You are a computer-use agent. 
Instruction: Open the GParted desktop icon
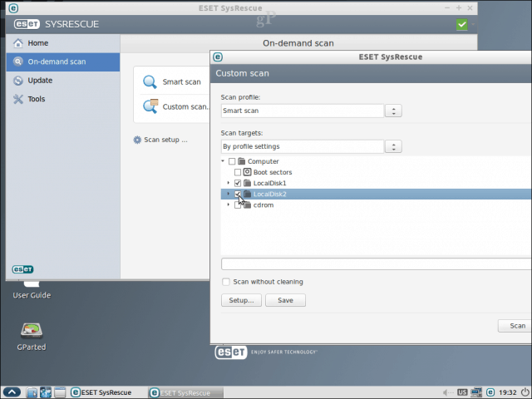pos(32,336)
